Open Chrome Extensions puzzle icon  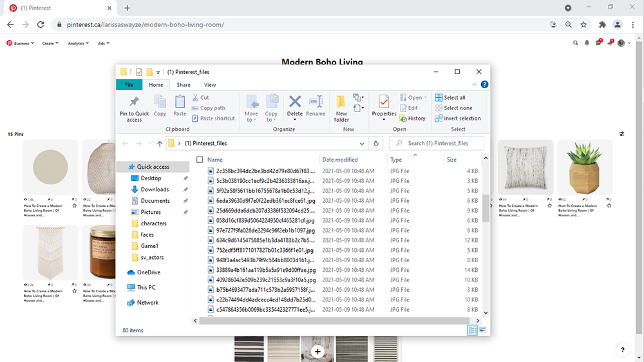tap(602, 24)
